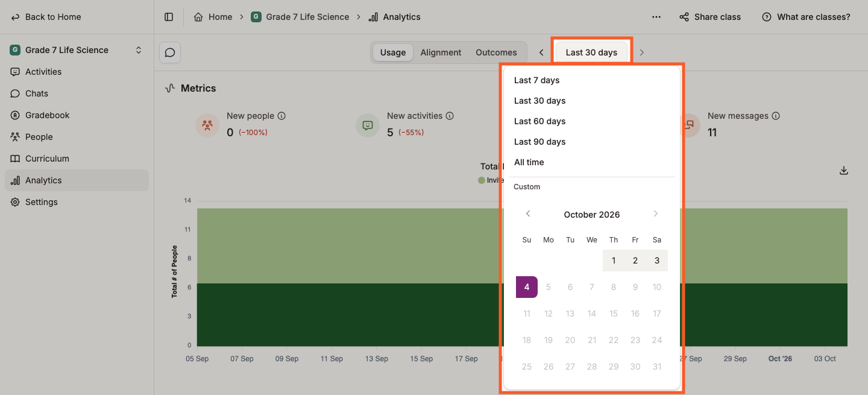Select October 2 in the calendar

pos(635,261)
